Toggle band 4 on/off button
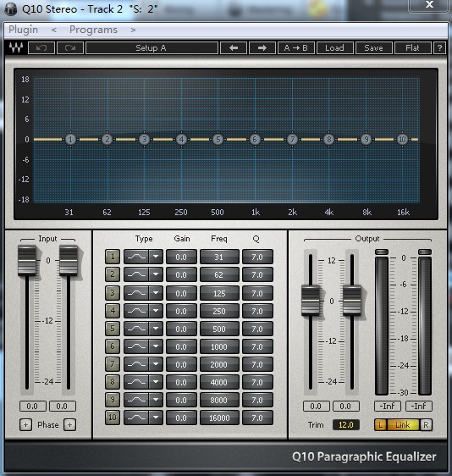The width and height of the screenshot is (452, 476). click(113, 311)
